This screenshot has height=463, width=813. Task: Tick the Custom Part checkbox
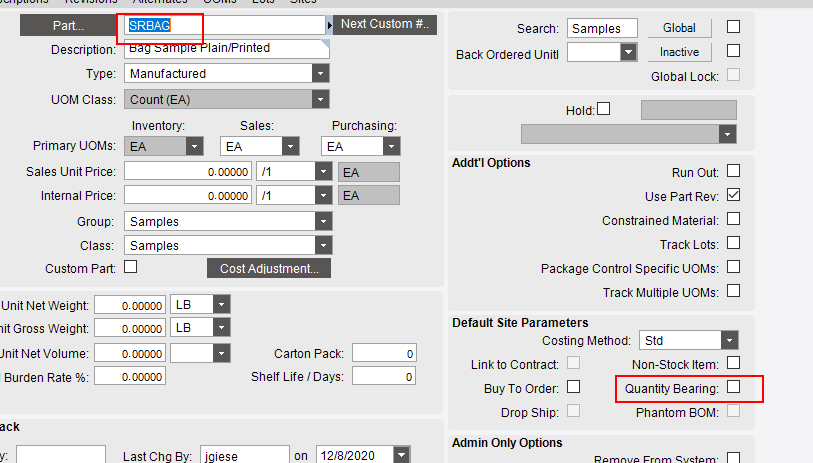click(130, 267)
